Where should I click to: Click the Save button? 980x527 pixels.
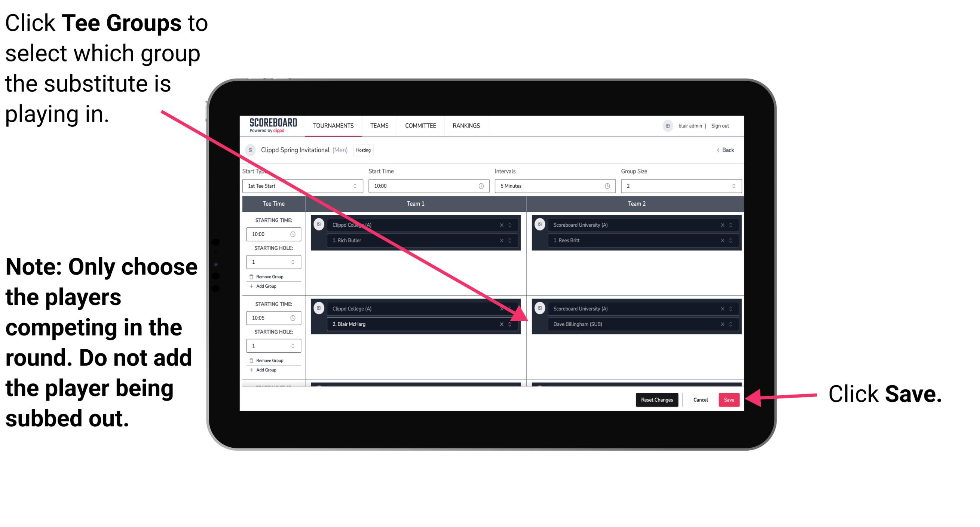click(x=728, y=399)
